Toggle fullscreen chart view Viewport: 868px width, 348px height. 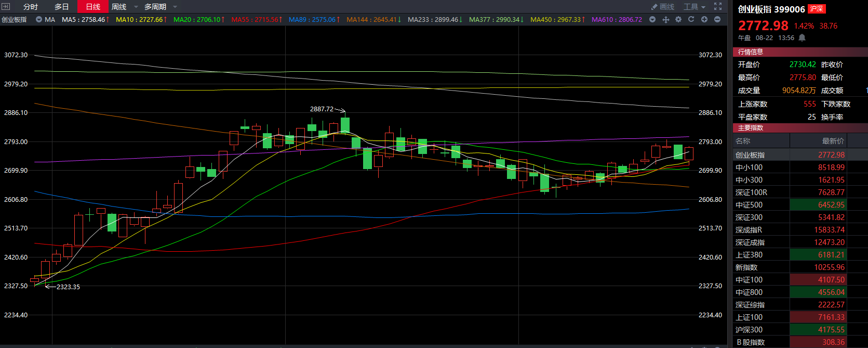pyautogui.click(x=718, y=7)
